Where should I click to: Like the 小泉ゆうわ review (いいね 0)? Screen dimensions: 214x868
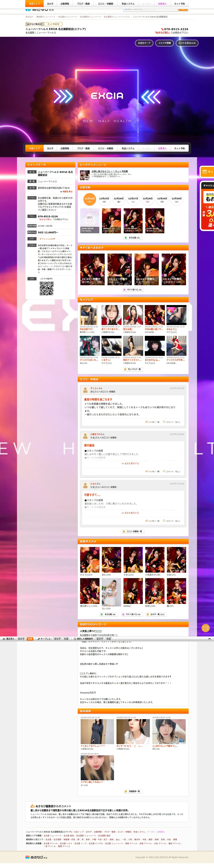(x=152, y=471)
